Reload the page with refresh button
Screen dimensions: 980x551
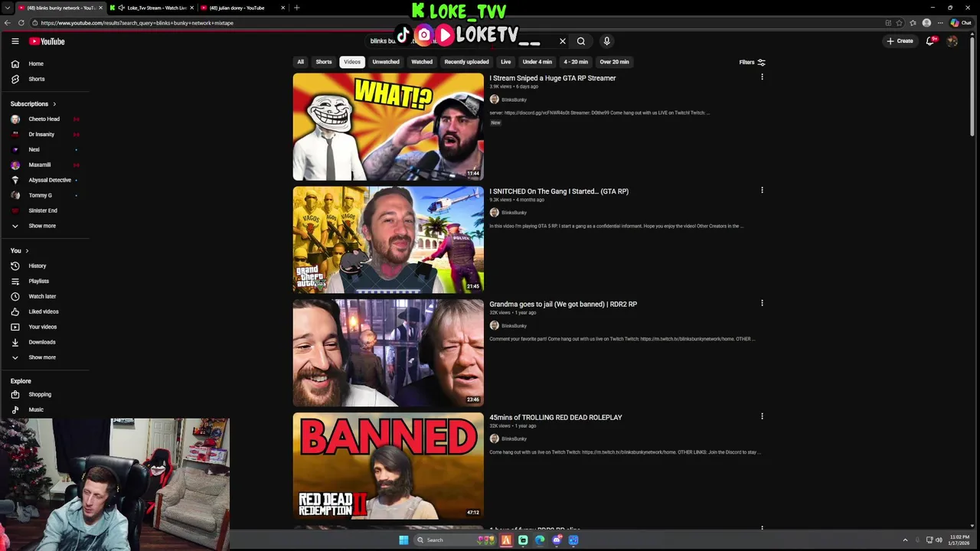pos(21,23)
